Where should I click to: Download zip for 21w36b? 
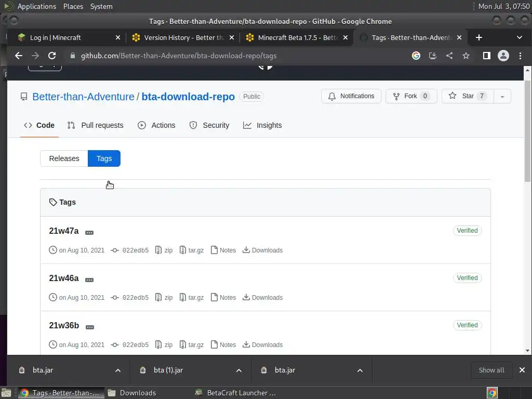tap(164, 345)
